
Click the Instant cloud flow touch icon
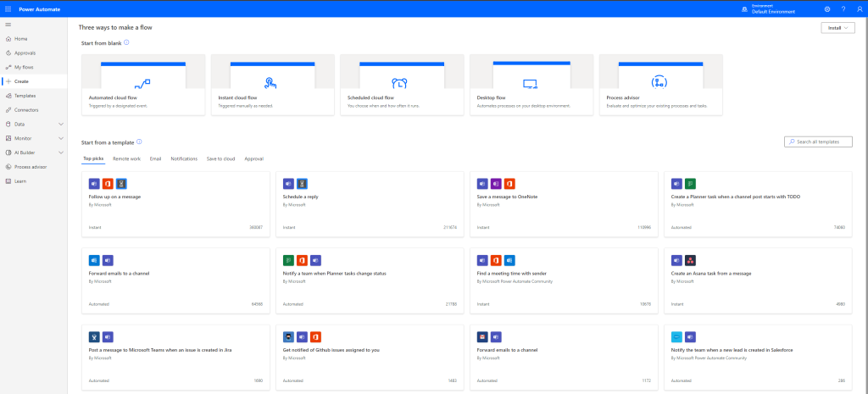click(x=270, y=83)
